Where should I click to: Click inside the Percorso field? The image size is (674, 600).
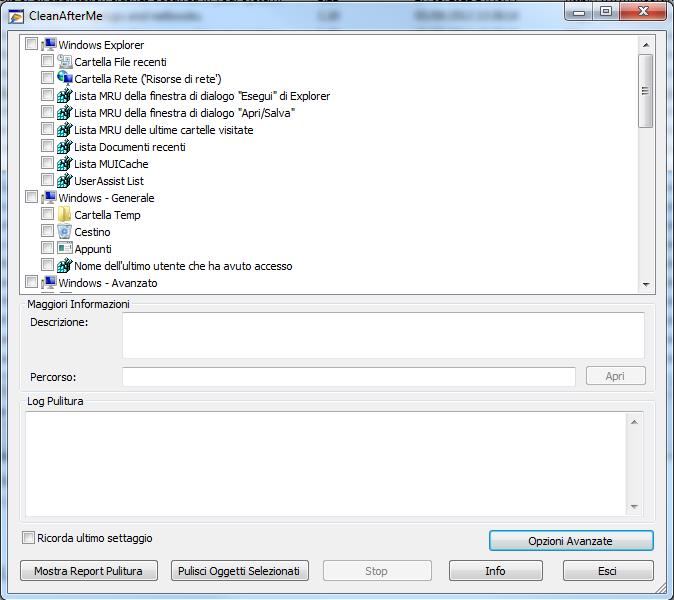point(349,377)
